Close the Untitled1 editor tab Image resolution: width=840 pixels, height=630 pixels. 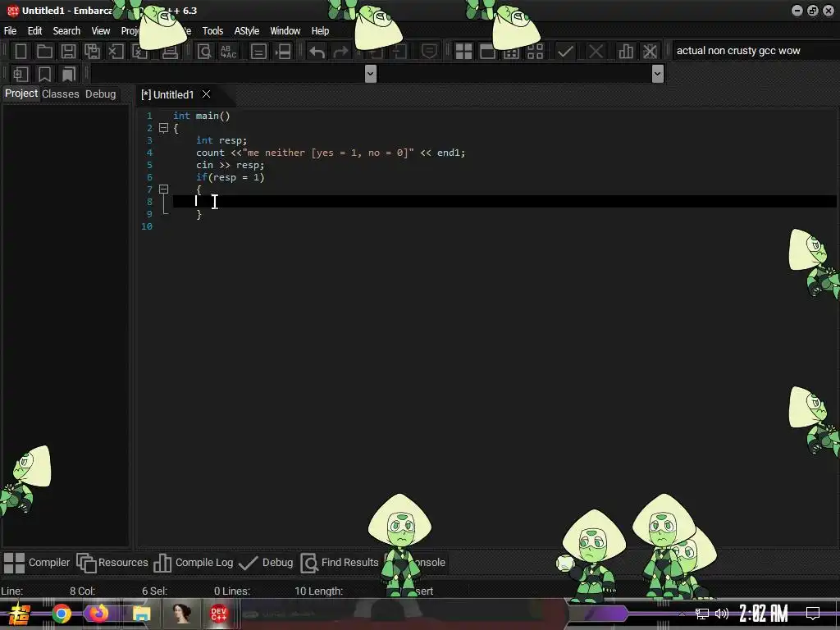[206, 94]
